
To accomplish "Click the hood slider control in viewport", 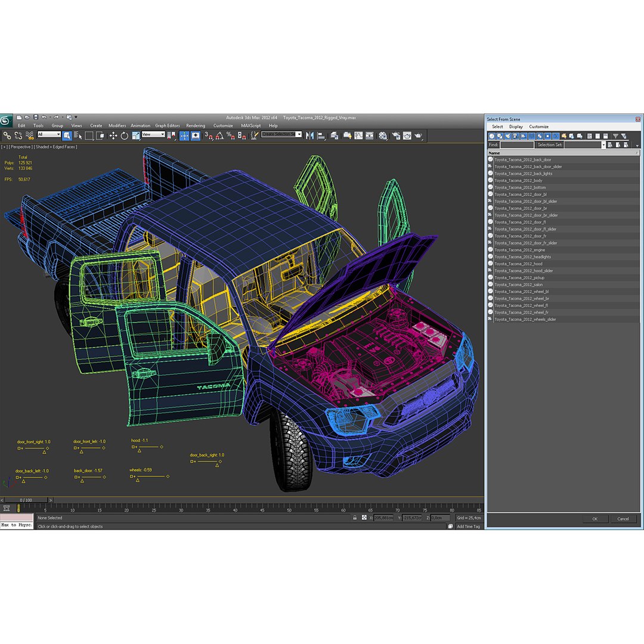I will click(x=147, y=447).
